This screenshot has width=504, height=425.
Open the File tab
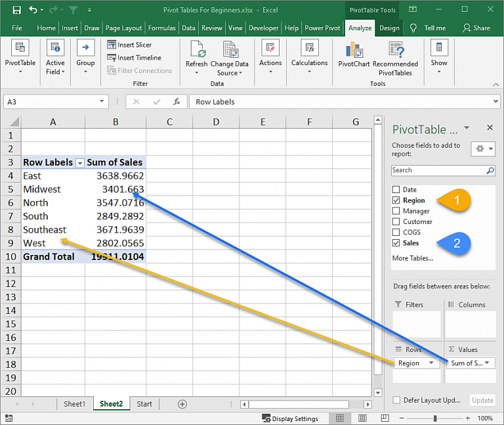(x=16, y=28)
